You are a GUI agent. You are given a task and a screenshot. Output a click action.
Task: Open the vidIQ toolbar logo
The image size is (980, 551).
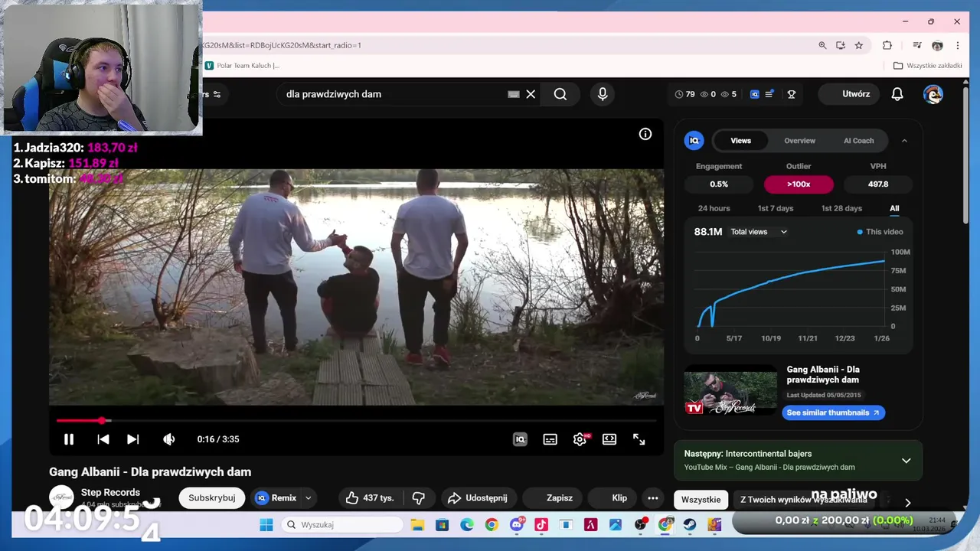(755, 94)
